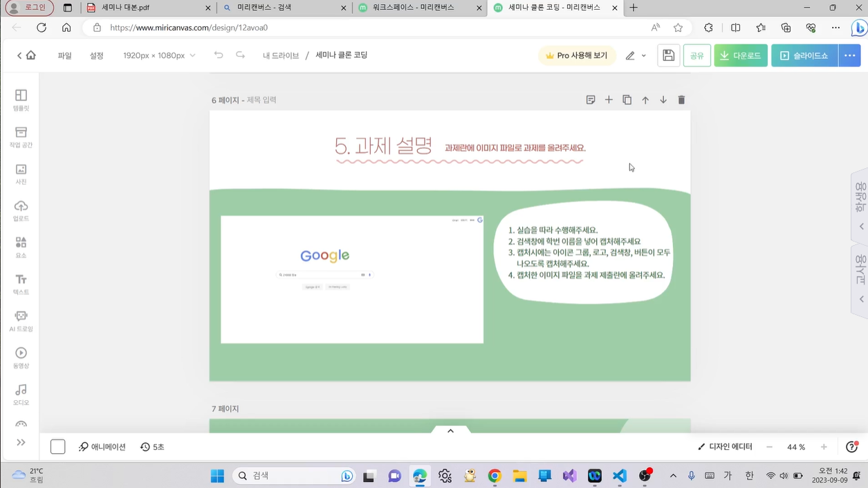The height and width of the screenshot is (488, 868).
Task: Open the 파일 menu
Action: click(x=64, y=55)
